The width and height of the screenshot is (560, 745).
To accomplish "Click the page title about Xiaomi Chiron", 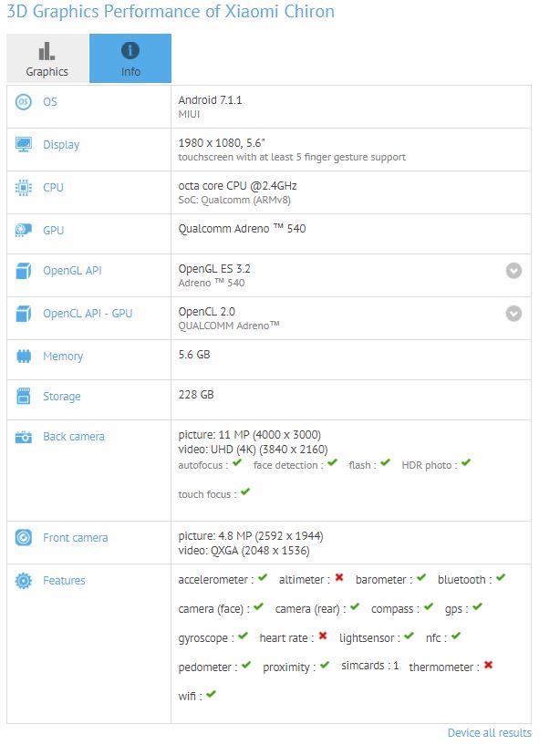I will (171, 12).
